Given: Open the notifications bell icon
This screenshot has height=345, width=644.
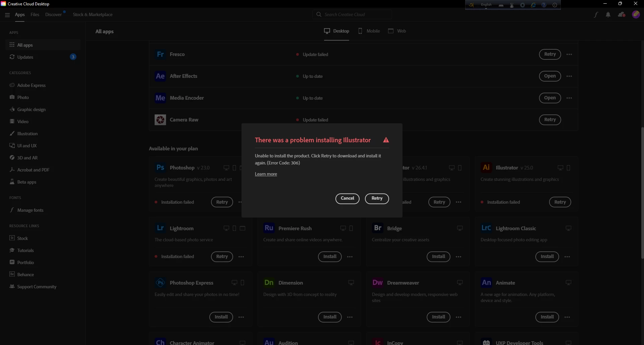Looking at the screenshot, I should (x=608, y=15).
